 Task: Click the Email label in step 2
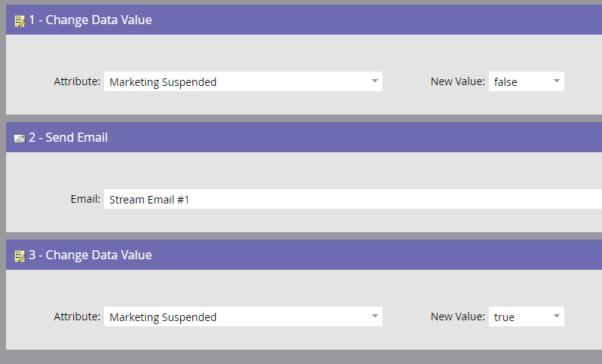point(85,199)
